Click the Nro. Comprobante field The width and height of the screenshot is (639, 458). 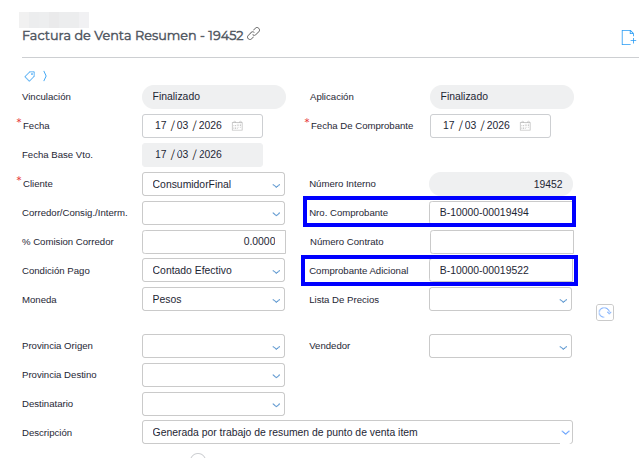(x=500, y=213)
